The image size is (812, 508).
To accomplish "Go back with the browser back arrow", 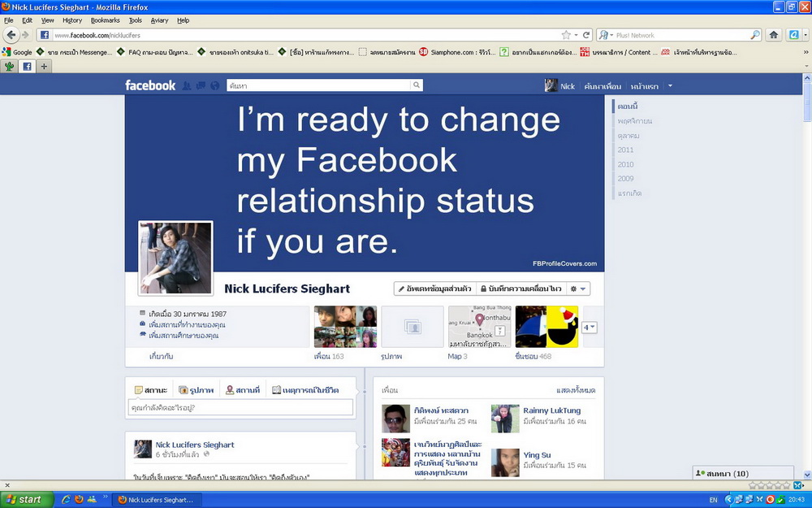I will pos(11,35).
